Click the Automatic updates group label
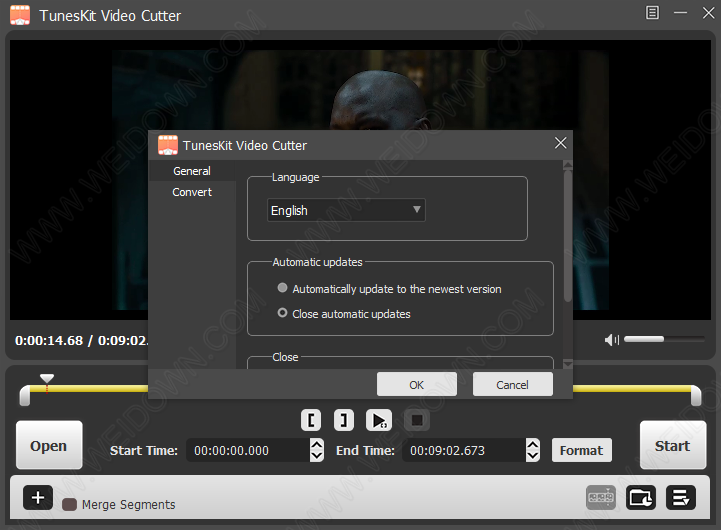This screenshot has width=721, height=530. coord(317,262)
